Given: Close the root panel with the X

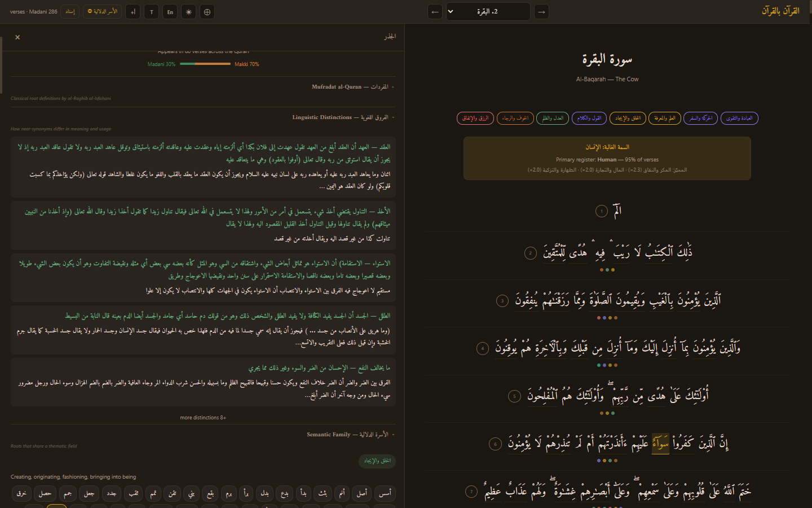Looking at the screenshot, I should (x=17, y=37).
